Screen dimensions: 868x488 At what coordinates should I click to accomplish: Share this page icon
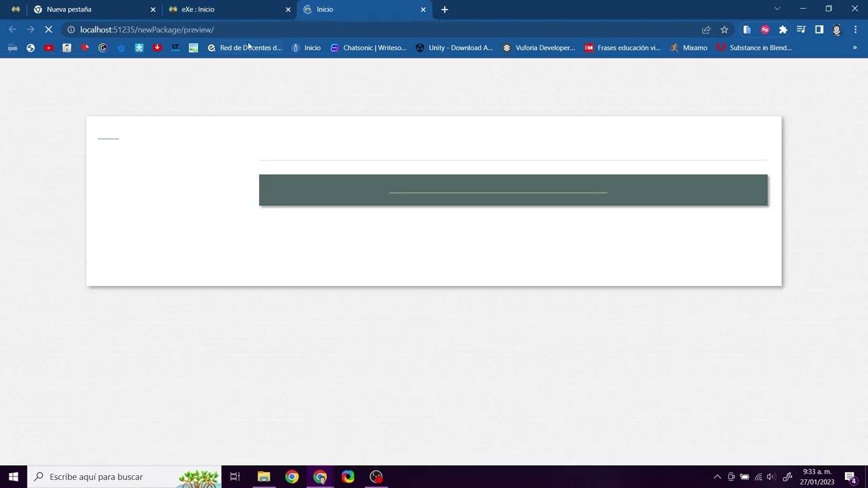(x=706, y=30)
